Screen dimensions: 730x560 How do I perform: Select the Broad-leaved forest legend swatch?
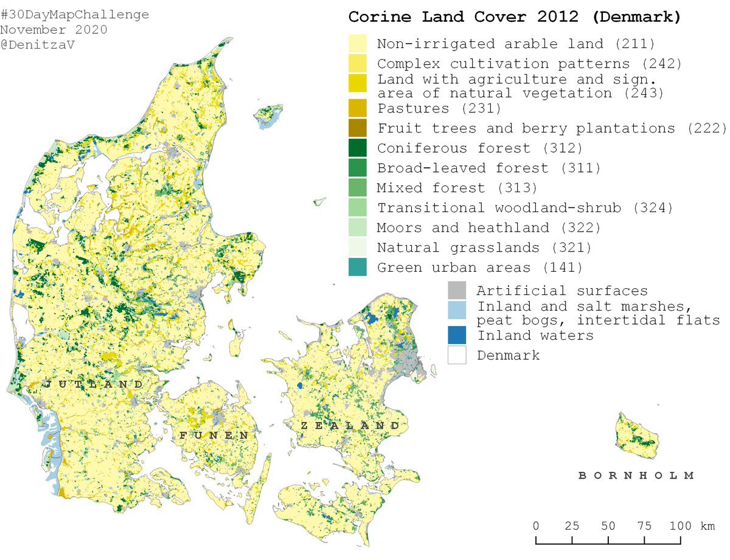click(x=357, y=168)
